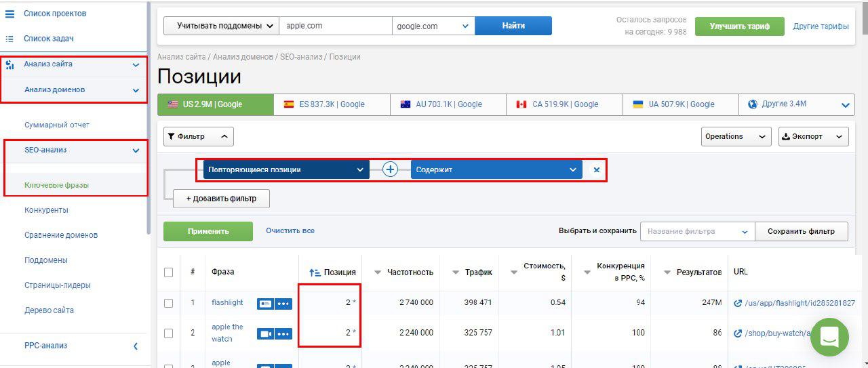Remove the filter row with the X icon

pyautogui.click(x=597, y=170)
